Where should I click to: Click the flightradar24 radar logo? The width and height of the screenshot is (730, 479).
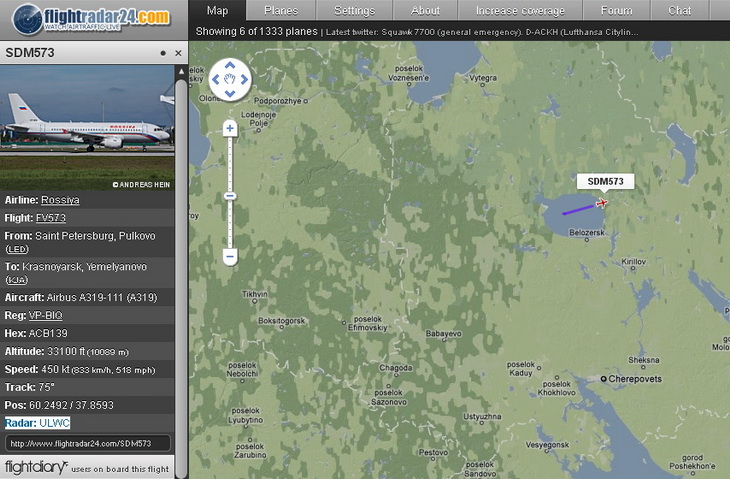27,19
